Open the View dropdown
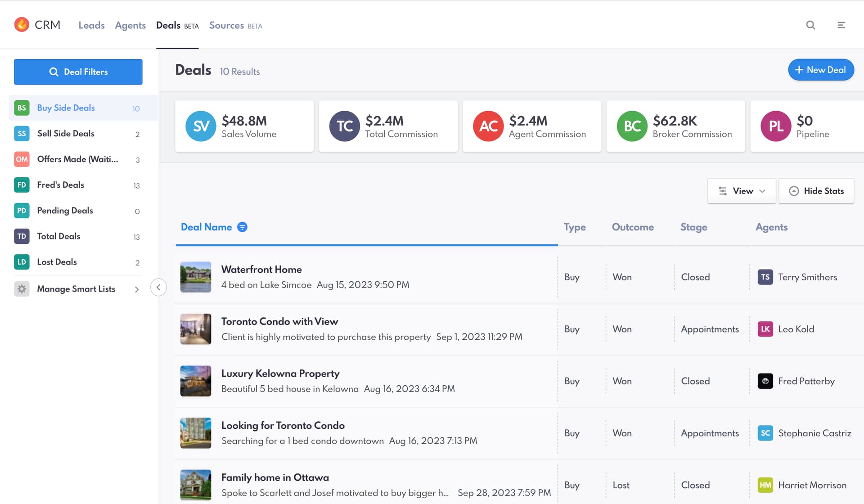The image size is (864, 504). 742,191
